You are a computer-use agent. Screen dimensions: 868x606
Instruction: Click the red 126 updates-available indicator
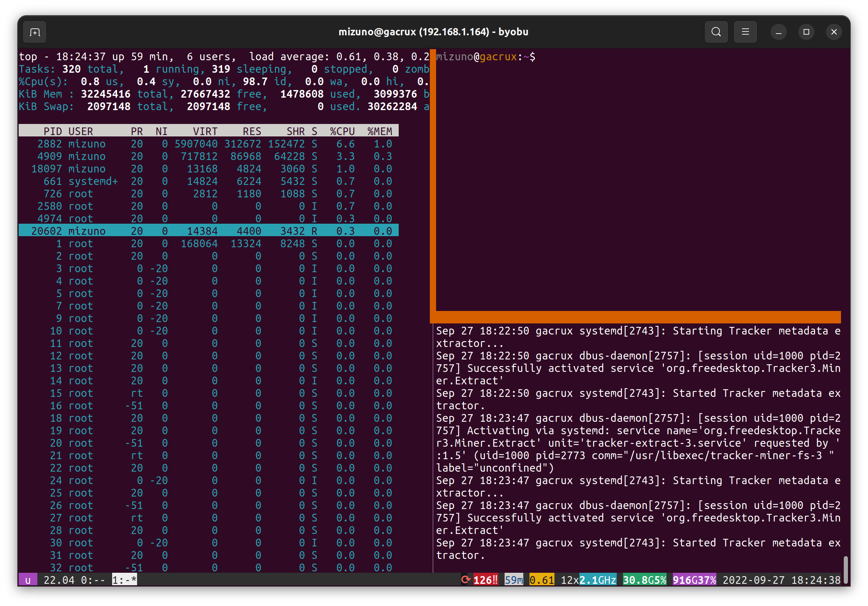pos(485,580)
